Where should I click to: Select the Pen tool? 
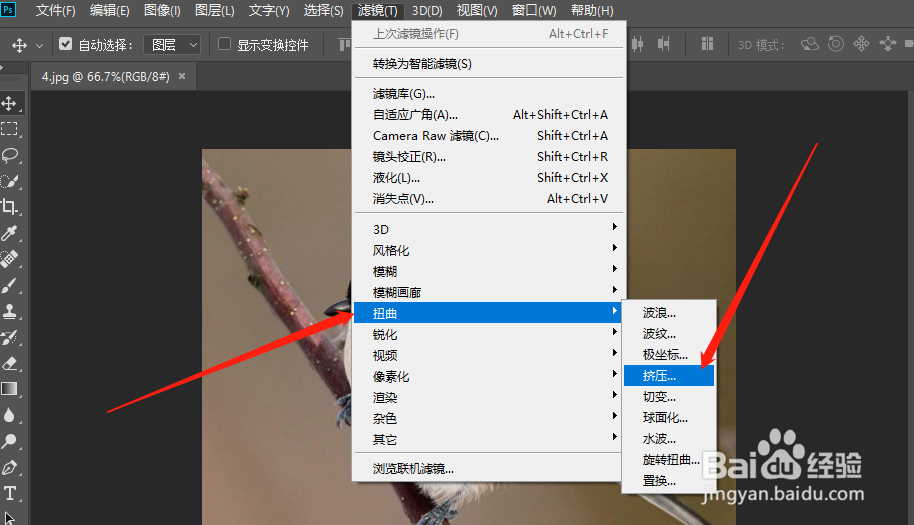(9, 467)
